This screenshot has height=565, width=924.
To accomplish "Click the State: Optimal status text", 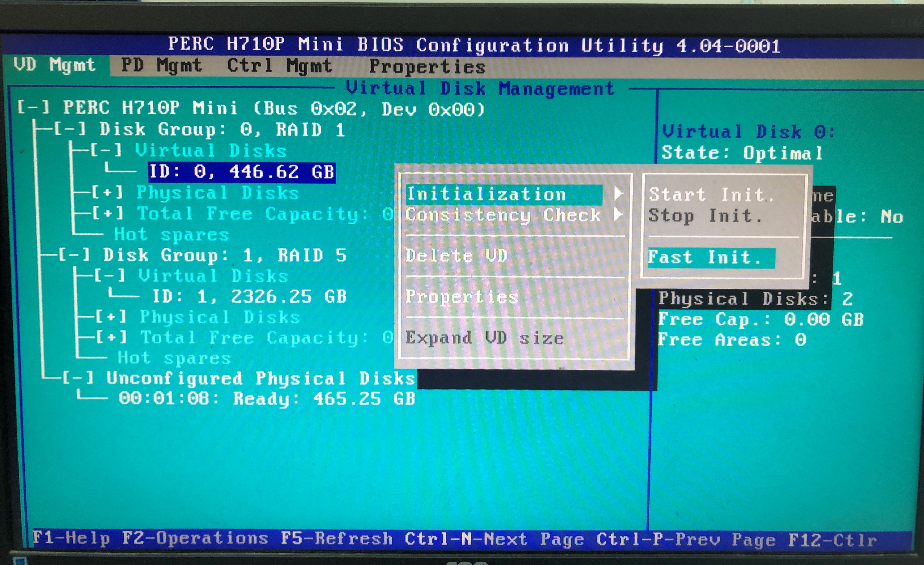I will (x=742, y=153).
